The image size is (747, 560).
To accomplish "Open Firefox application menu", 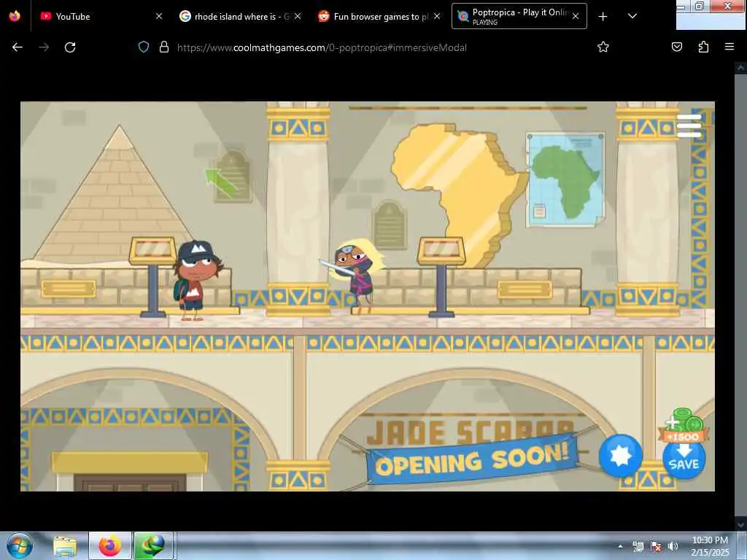I will tap(729, 47).
